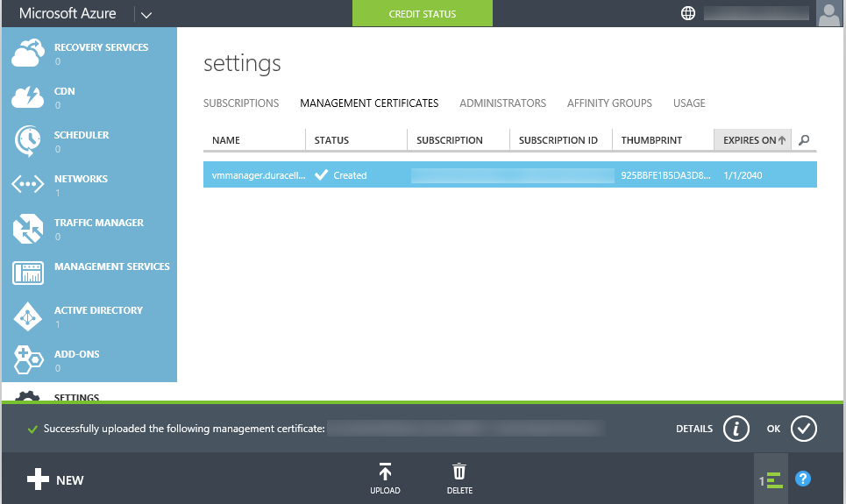Open the CDN lightning cloud icon
Screen dimensions: 846x504
point(27,97)
